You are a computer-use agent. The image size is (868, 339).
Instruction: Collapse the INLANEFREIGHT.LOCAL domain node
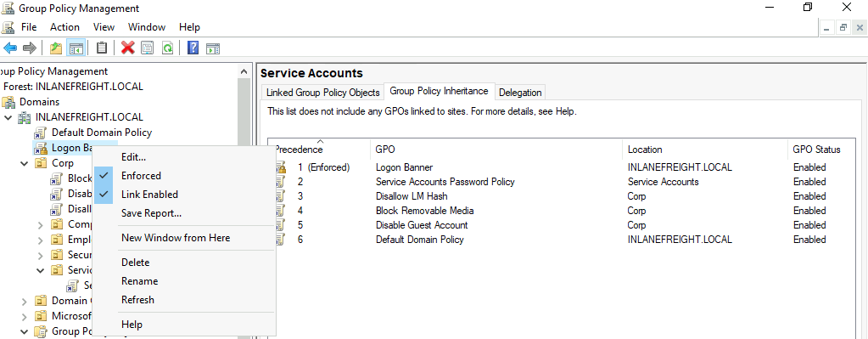[x=8, y=117]
